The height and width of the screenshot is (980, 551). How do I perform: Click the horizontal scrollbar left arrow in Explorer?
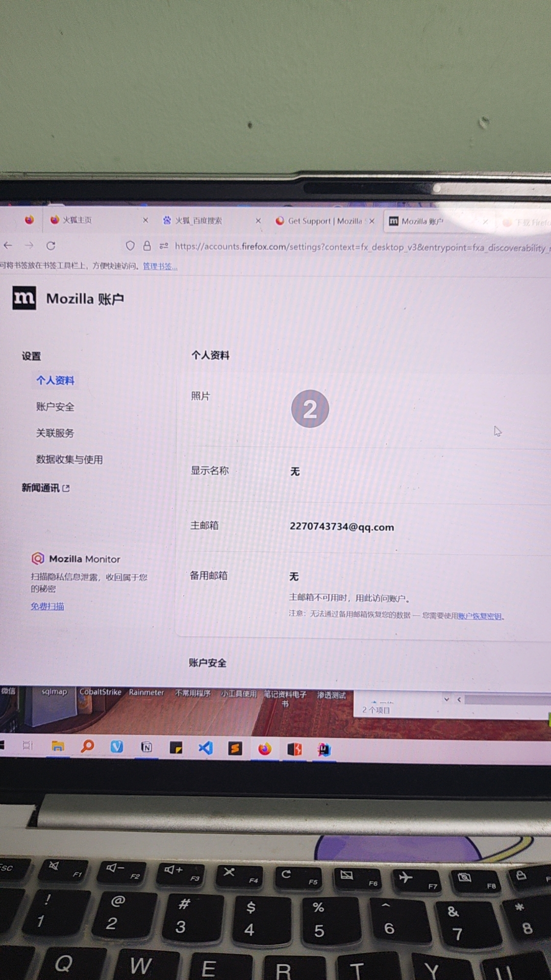click(x=459, y=699)
